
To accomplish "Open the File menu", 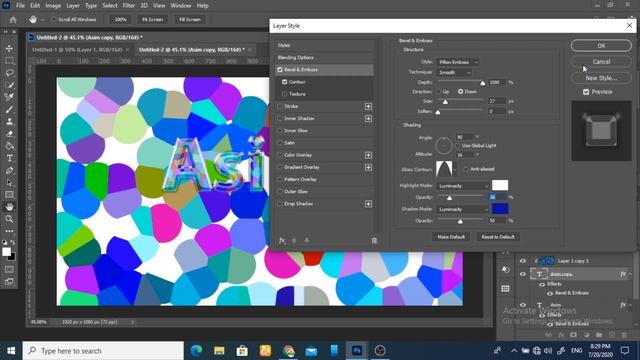I will point(20,6).
